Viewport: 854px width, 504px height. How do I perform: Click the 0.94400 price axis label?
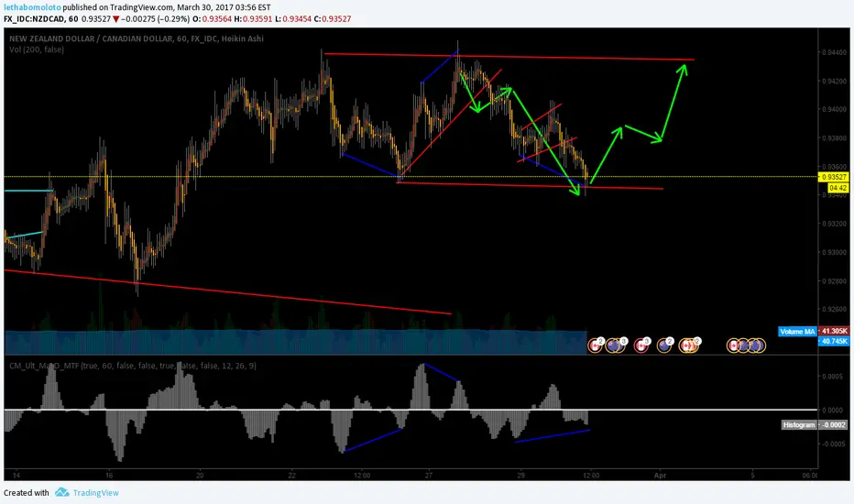click(x=834, y=53)
